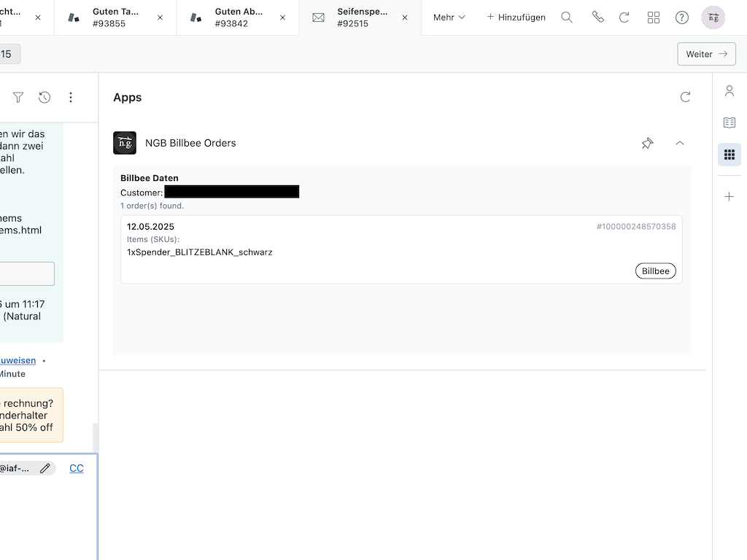
Task: Open the Zendesk products grid icon
Action: 654,17
